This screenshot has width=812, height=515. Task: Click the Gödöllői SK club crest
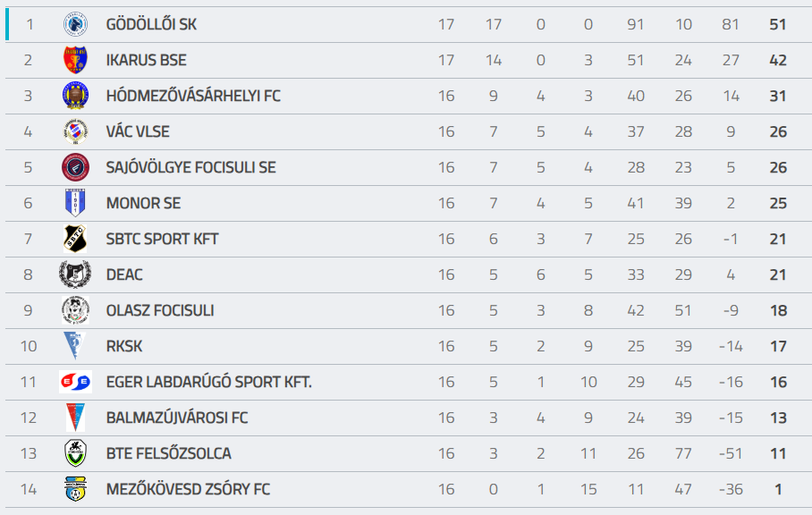click(75, 24)
